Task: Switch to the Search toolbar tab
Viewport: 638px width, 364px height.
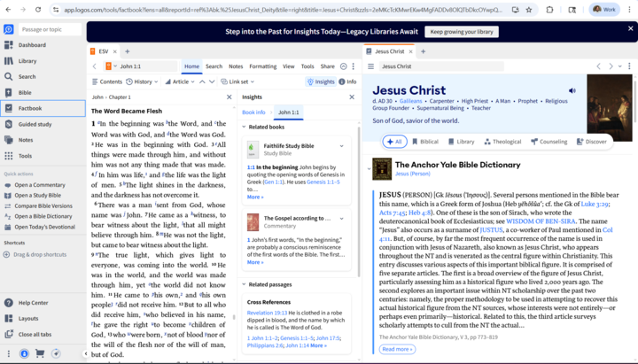Action: 214,66
